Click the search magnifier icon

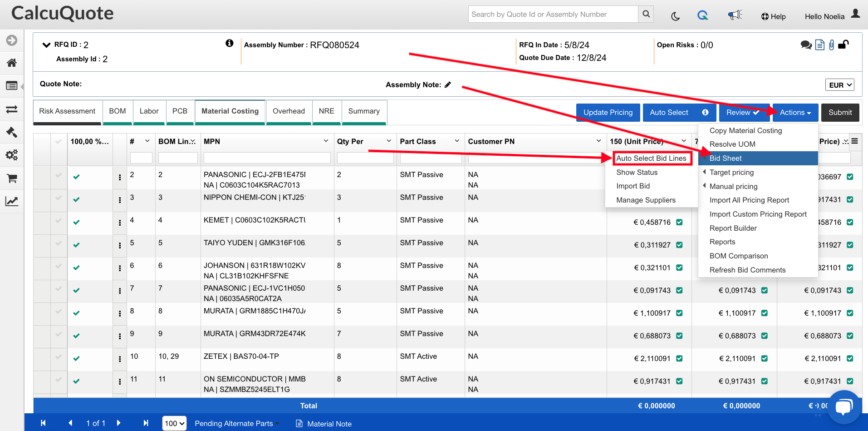point(646,14)
